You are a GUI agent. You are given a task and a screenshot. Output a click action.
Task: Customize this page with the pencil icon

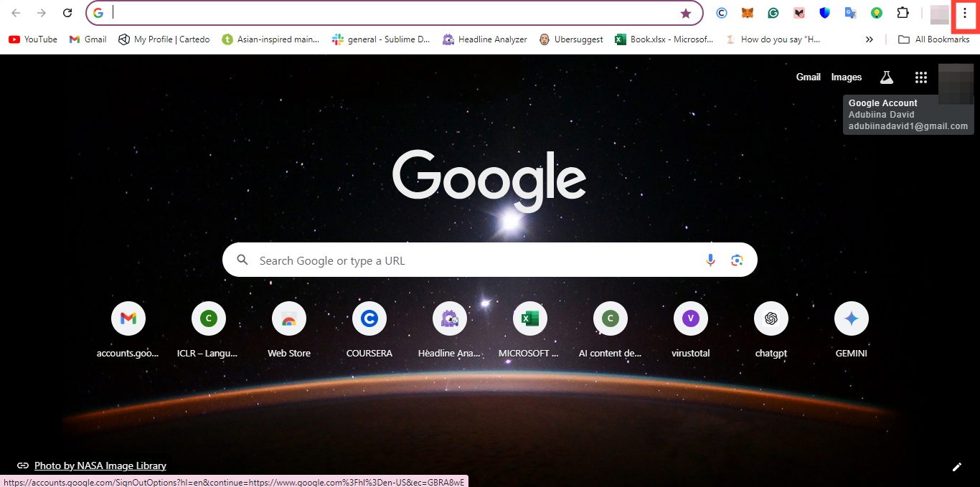coord(956,467)
